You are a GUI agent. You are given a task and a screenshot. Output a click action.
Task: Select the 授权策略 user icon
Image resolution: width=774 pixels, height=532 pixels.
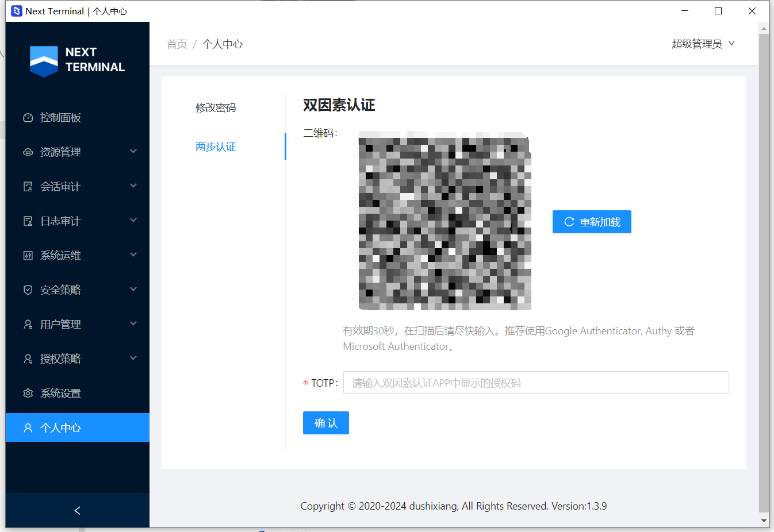coord(27,358)
